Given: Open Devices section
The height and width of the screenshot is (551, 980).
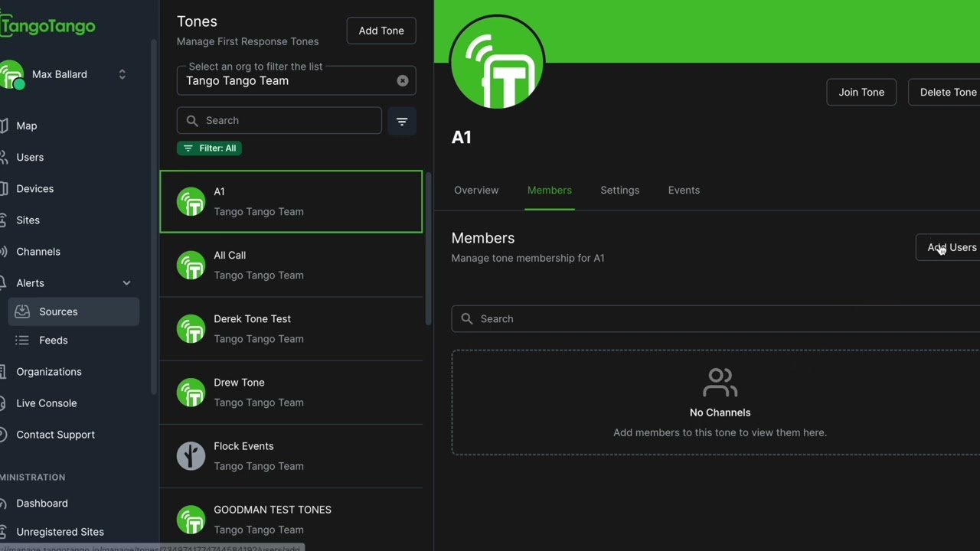Looking at the screenshot, I should pyautogui.click(x=34, y=188).
